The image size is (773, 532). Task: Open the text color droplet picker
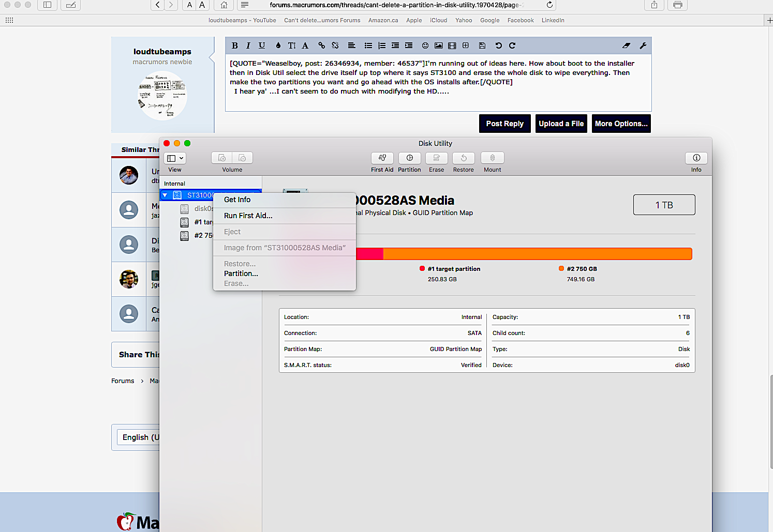pos(278,45)
